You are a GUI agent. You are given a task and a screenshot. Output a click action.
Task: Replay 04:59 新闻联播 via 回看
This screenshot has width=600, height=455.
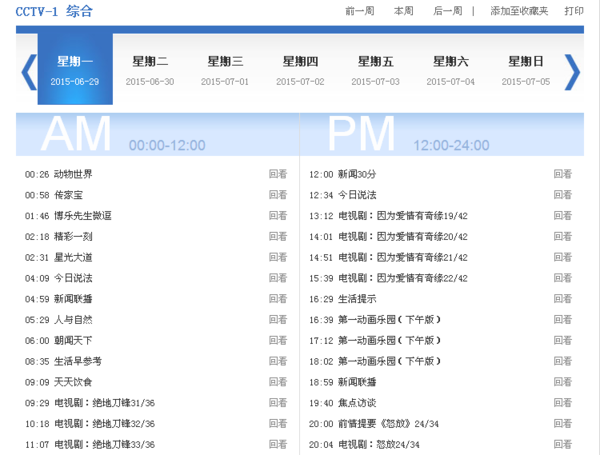(x=278, y=299)
